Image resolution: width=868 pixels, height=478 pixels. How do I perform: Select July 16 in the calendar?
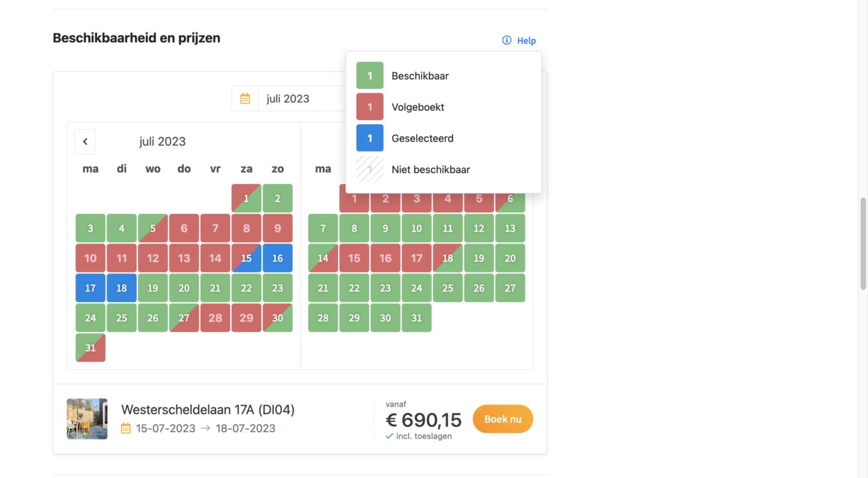[278, 258]
